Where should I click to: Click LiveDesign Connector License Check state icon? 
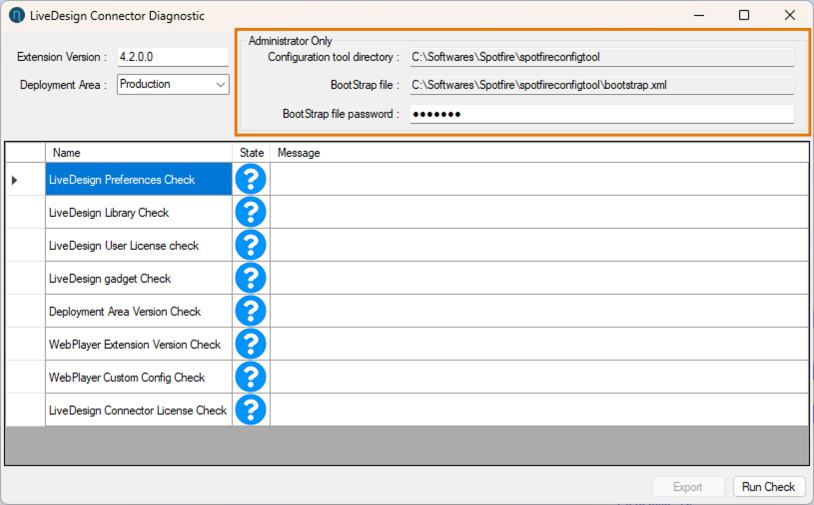(x=251, y=410)
